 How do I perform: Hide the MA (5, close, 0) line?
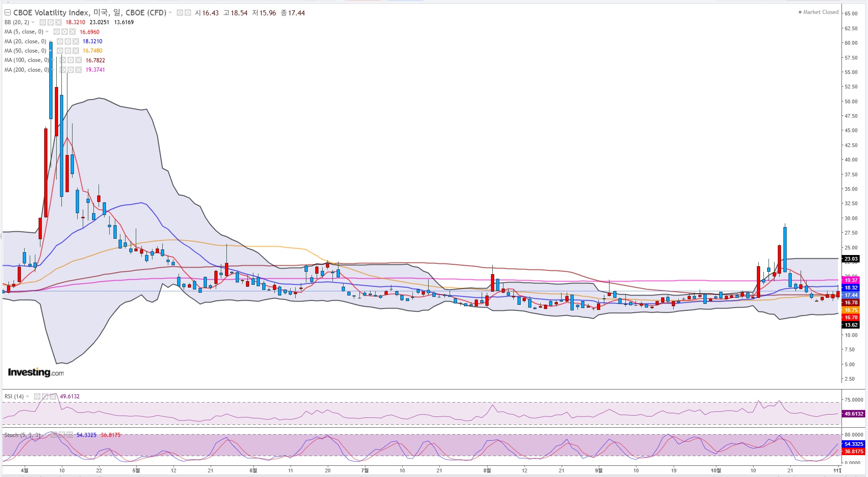tap(57, 32)
